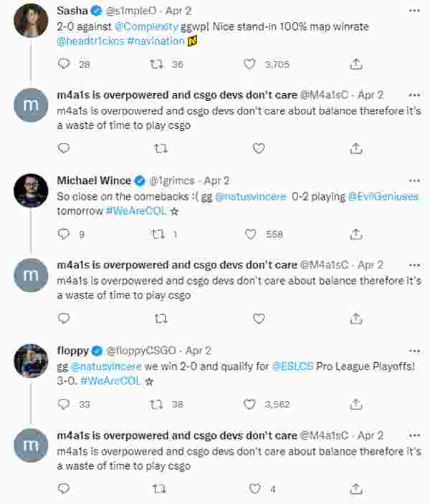Viewport: 430px width, 504px height.
Task: Open more options on Michael Wince's tweet
Action: point(414,180)
